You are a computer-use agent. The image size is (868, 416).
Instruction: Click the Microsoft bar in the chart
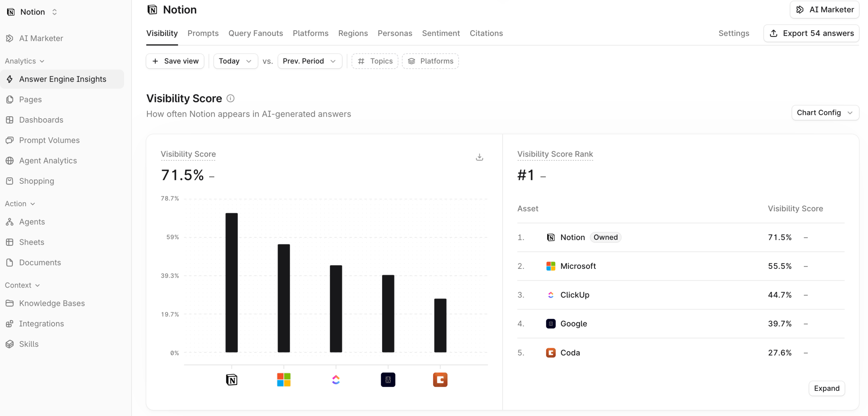coord(284,298)
